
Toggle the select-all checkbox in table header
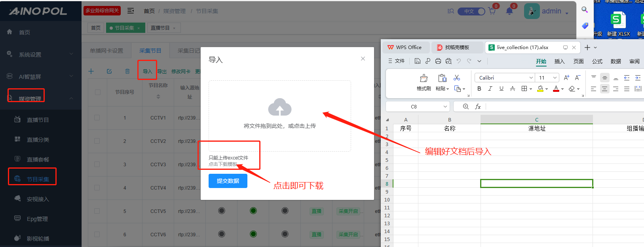tap(97, 92)
